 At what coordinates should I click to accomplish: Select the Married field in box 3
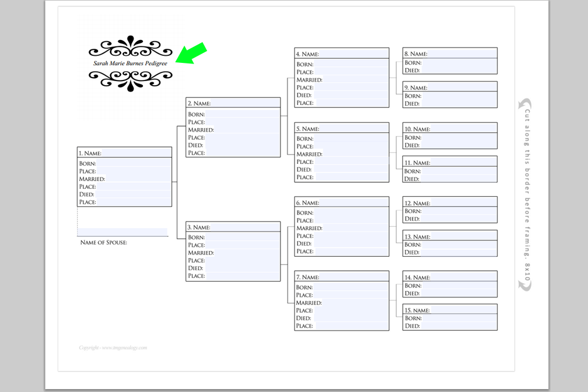click(246, 253)
